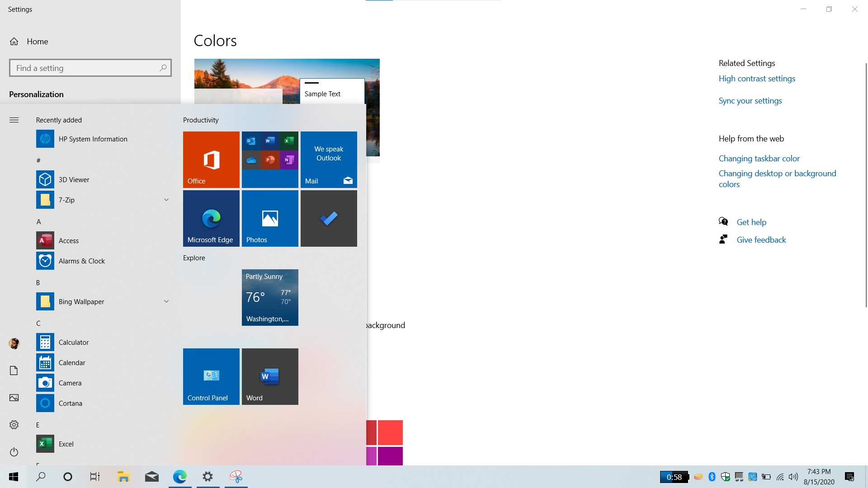The height and width of the screenshot is (488, 868).
Task: Click the Recently added header
Action: coord(59,120)
